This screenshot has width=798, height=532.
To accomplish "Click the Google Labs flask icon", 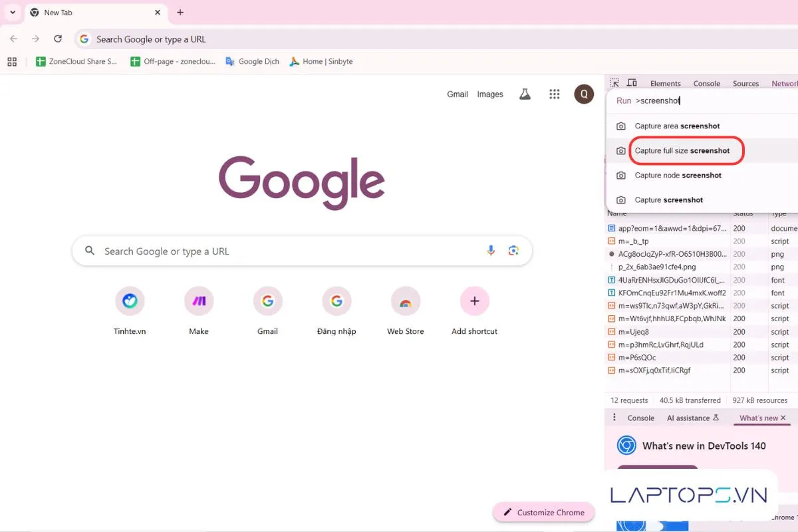I will pyautogui.click(x=525, y=94).
